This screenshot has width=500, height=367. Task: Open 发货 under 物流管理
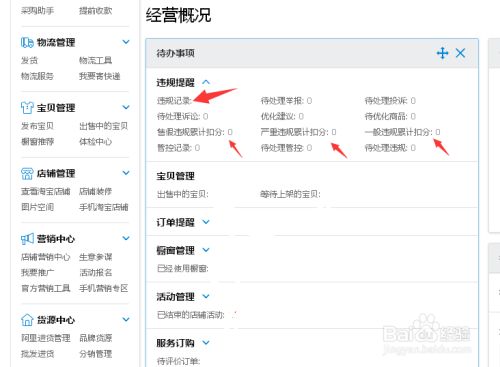[29, 60]
